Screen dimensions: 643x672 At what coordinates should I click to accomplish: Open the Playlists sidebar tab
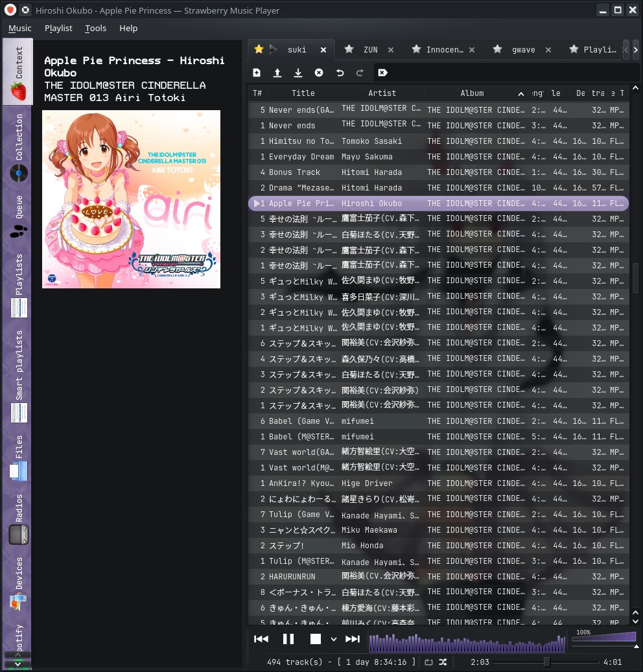point(18,285)
